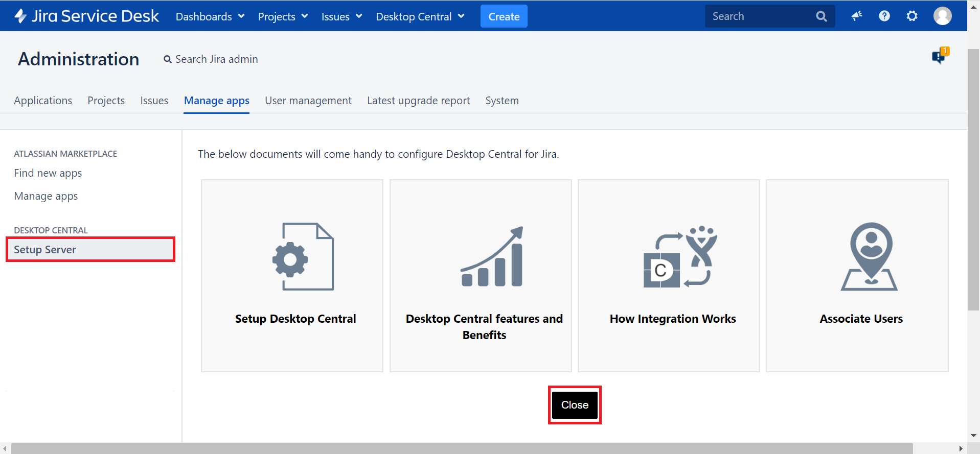Screen dimensions: 980x454
Task: Open the Issues dropdown in top bar
Action: (x=342, y=16)
